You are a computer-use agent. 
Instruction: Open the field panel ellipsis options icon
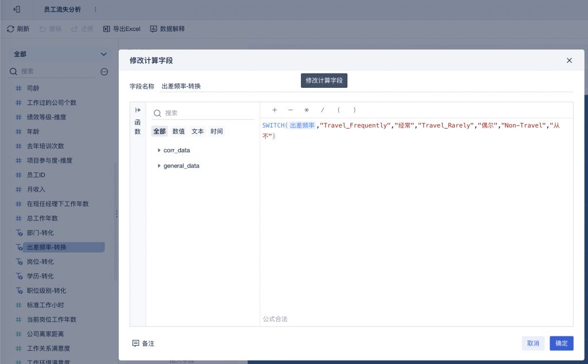(105, 72)
